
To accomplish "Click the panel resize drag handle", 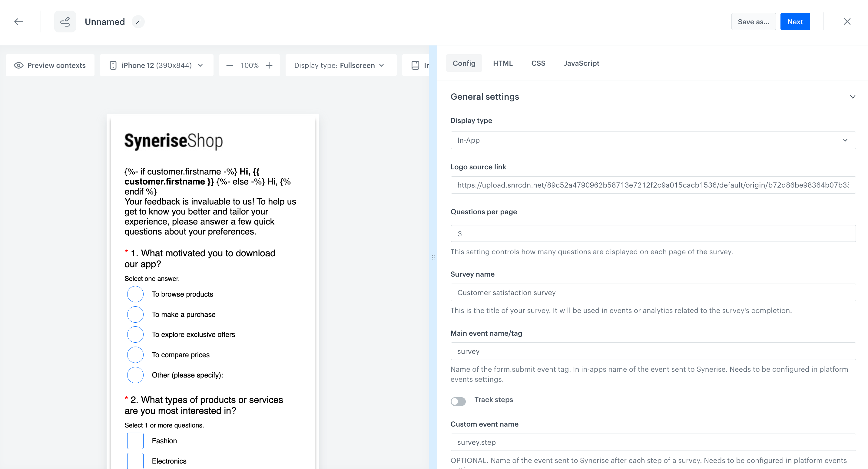I will click(x=433, y=257).
